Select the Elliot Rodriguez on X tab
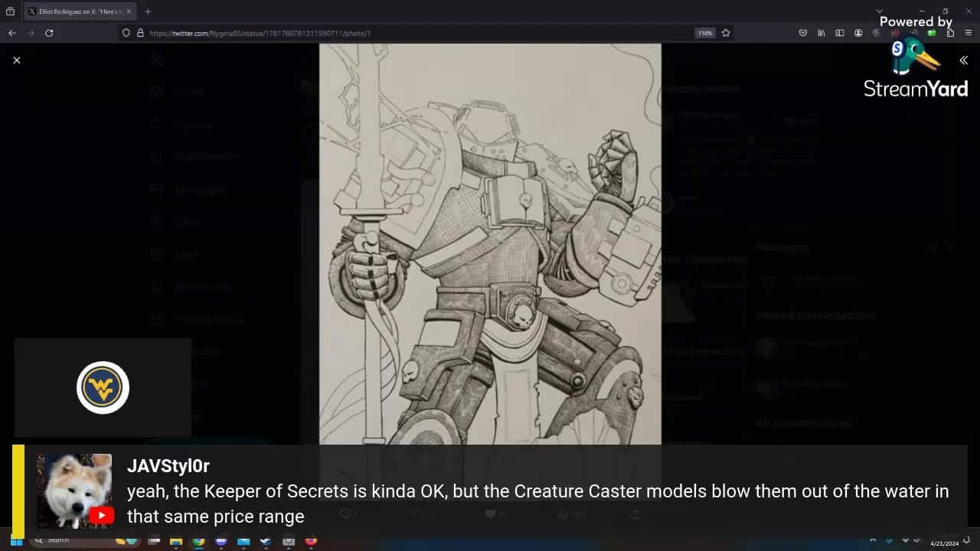The image size is (980, 551). tap(77, 11)
